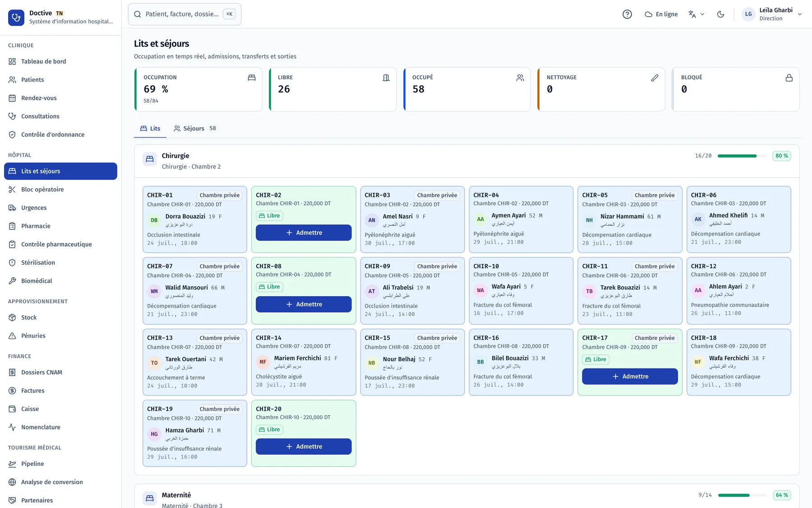The image size is (812, 508).
Task: Admit a patient to bed CHIR-02
Action: tap(304, 233)
